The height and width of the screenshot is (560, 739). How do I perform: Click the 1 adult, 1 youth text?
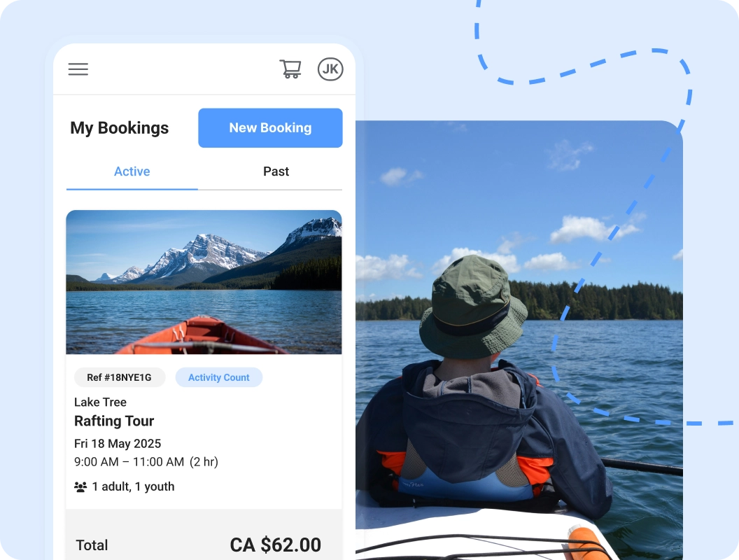point(133,486)
